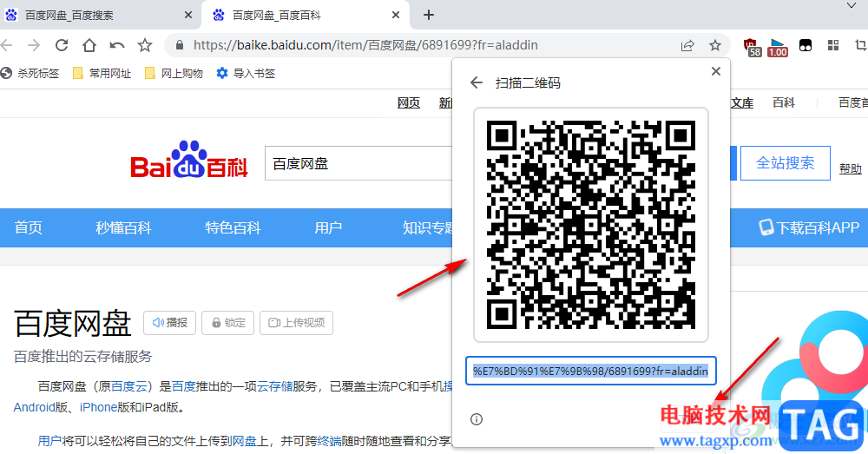The image size is (868, 454).
Task: Open the 文库 link in top navigation
Action: point(742,103)
